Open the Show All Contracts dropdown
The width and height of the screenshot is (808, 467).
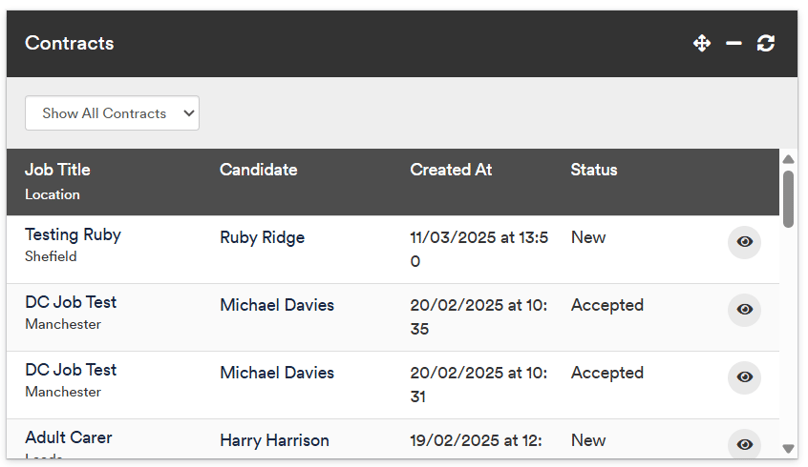pos(112,113)
